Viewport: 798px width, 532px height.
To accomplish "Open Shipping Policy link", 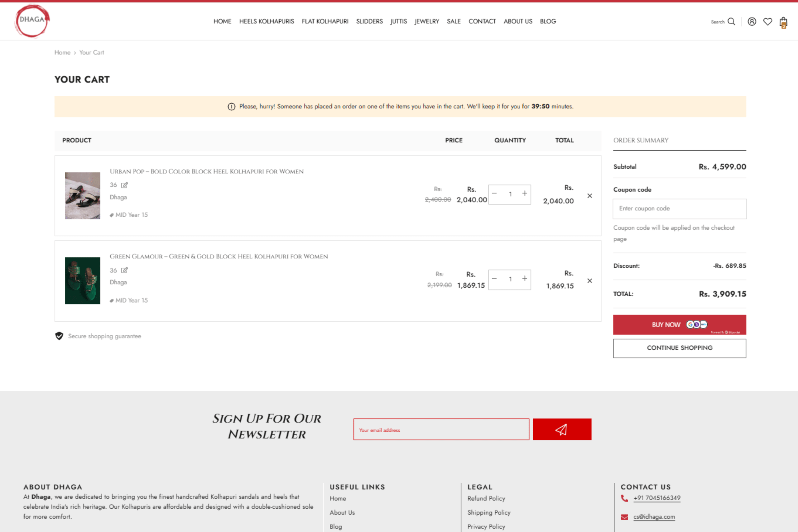I will (x=488, y=513).
